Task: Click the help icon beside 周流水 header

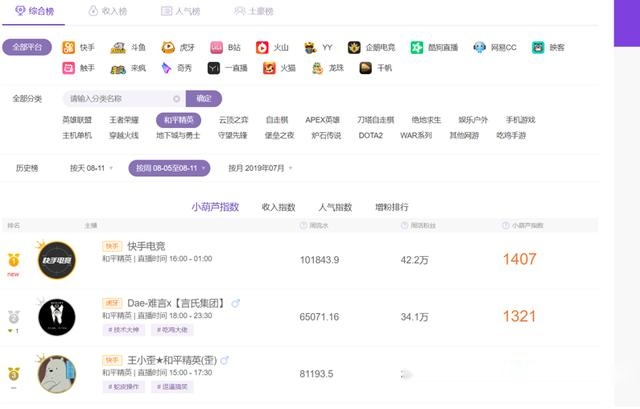Action: [303, 225]
